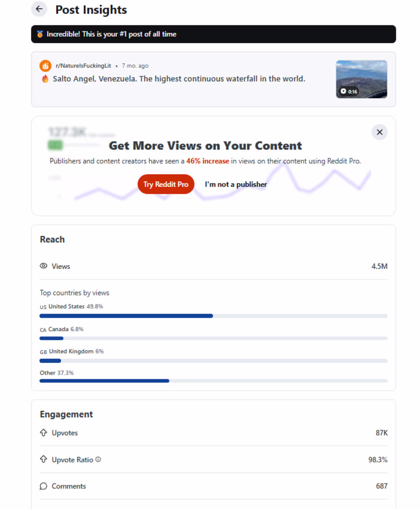Click the info icon next to Upvote Ratio
This screenshot has height=509, width=420.
pyautogui.click(x=98, y=459)
